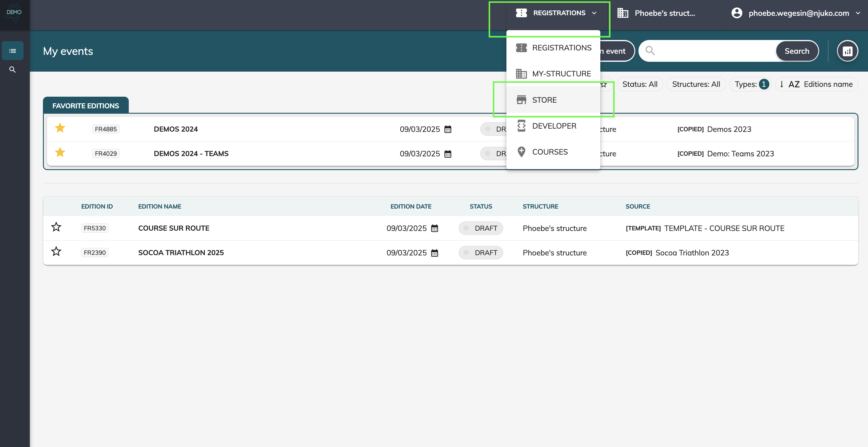Click the ticket icon beside REGISTRATIONS header
Screen dimensions: 868x447
pos(521,13)
